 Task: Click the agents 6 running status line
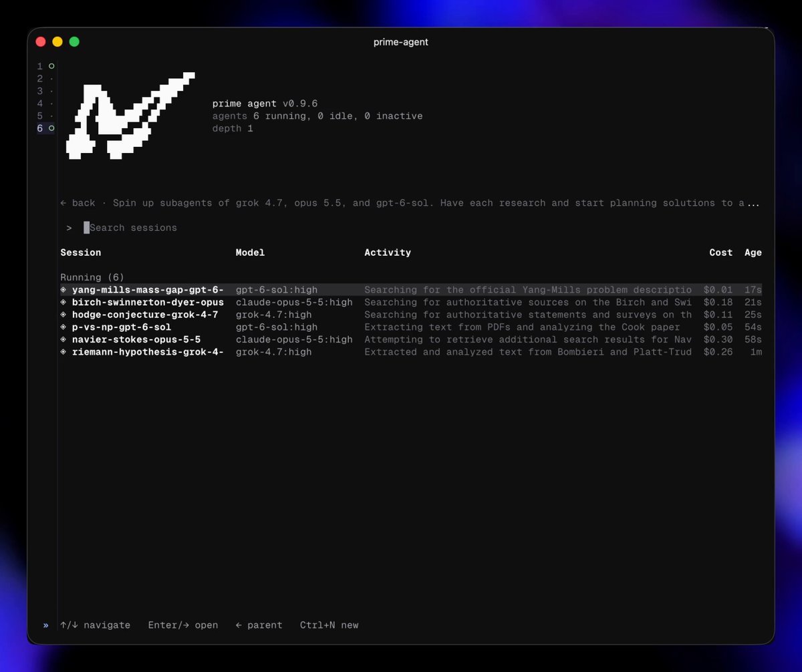pyautogui.click(x=317, y=116)
